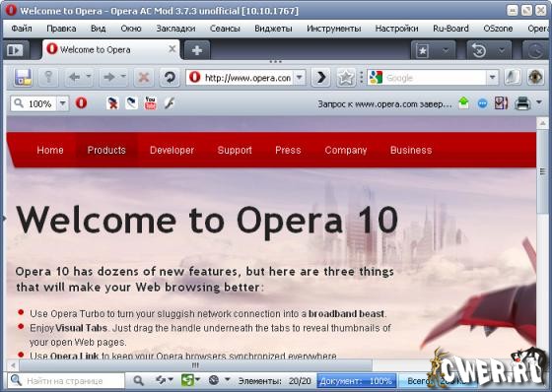Click the go arrow next to address bar
This screenshot has height=392, width=552.
click(x=321, y=78)
